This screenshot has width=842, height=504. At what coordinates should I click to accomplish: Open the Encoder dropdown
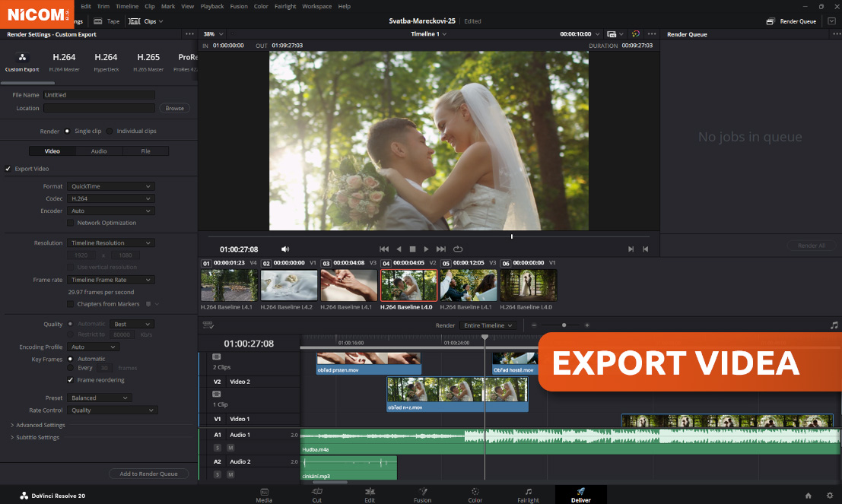pyautogui.click(x=110, y=211)
